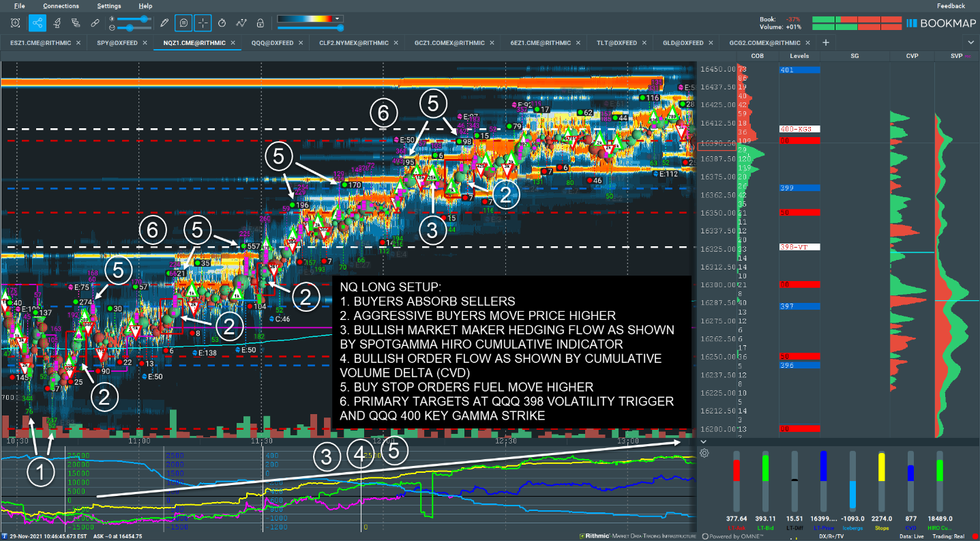Switch to the SPY@DXFEED tab
The width and height of the screenshot is (980, 541).
pos(117,43)
